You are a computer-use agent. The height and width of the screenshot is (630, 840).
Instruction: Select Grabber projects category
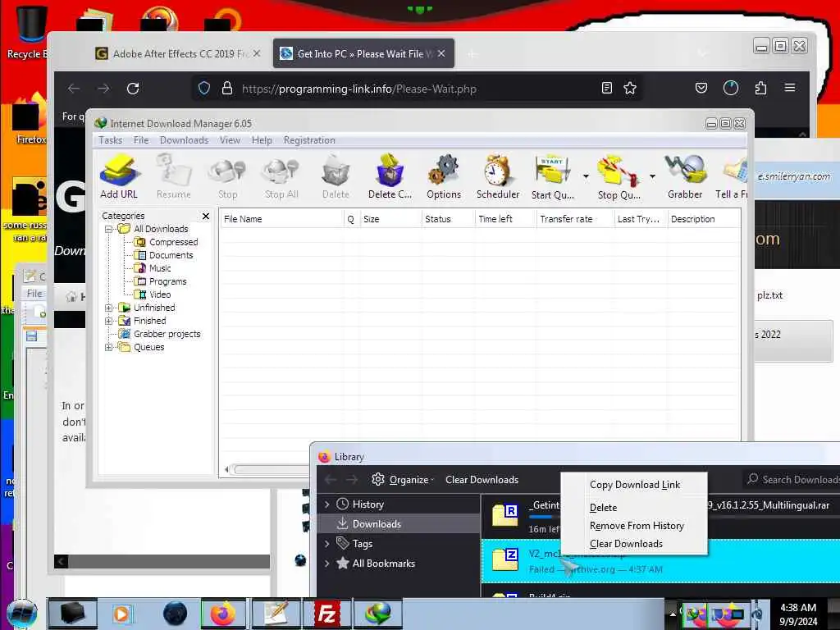tap(166, 335)
